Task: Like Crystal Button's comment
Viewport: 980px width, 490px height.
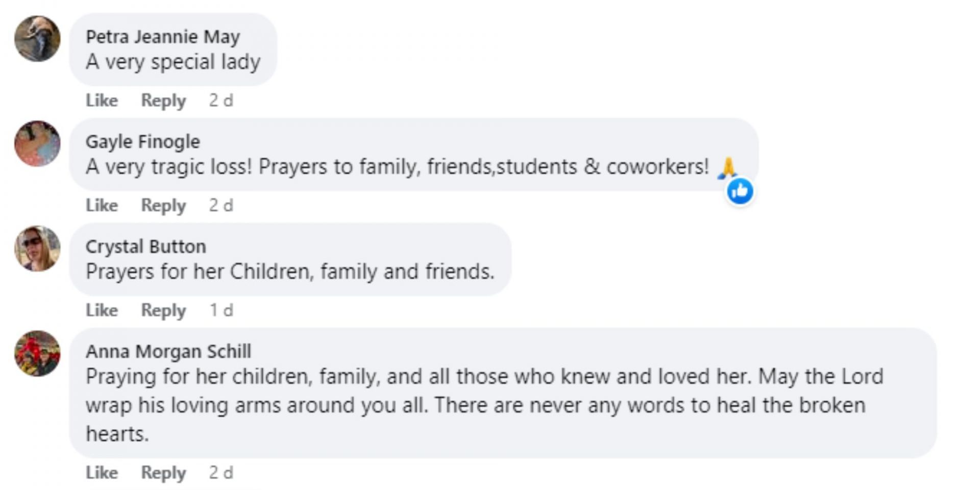Action: [102, 310]
